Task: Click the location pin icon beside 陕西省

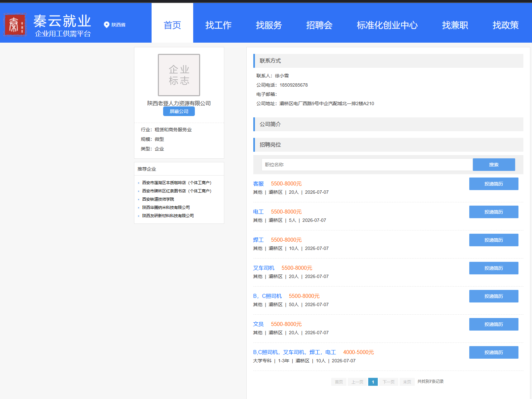Action: tap(107, 25)
